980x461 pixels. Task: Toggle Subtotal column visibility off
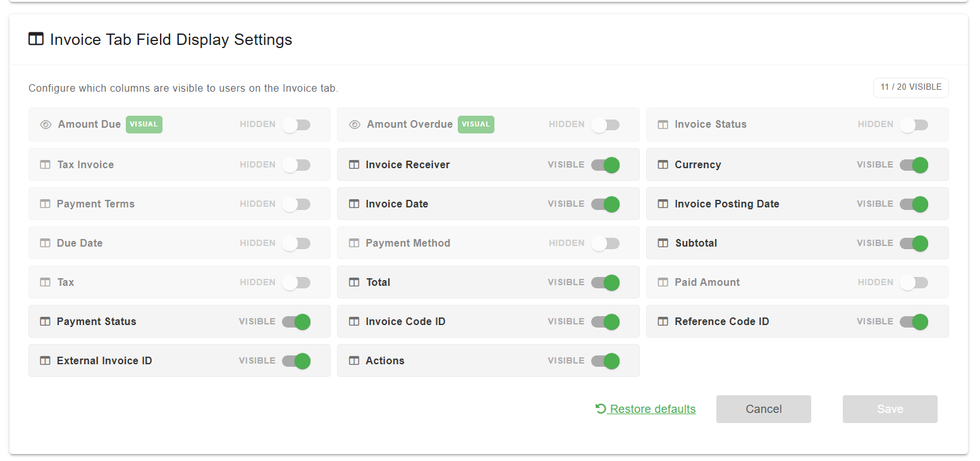point(914,243)
